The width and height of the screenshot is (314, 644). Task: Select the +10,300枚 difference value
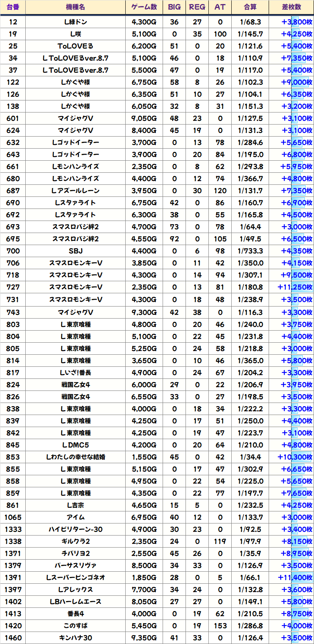pos(295,457)
